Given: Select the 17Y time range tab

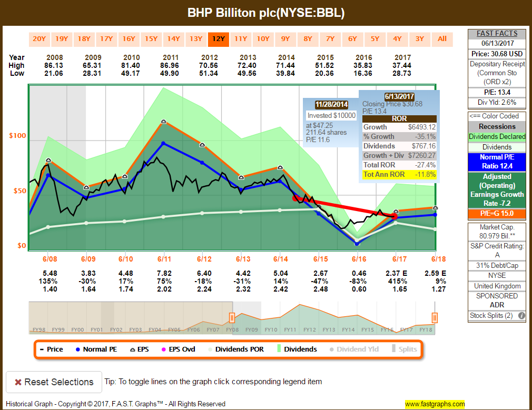Looking at the screenshot, I should point(106,39).
